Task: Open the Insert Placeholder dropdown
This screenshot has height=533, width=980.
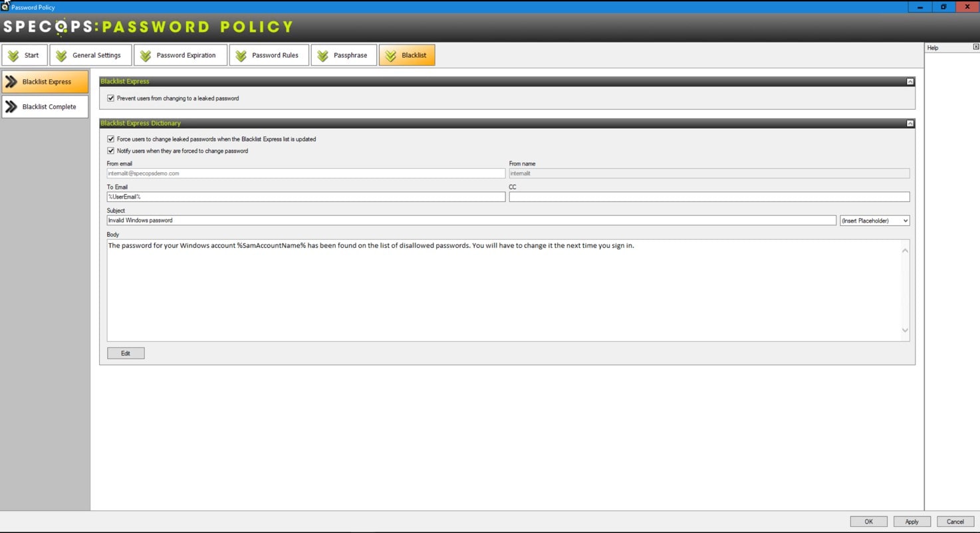Action: (874, 221)
